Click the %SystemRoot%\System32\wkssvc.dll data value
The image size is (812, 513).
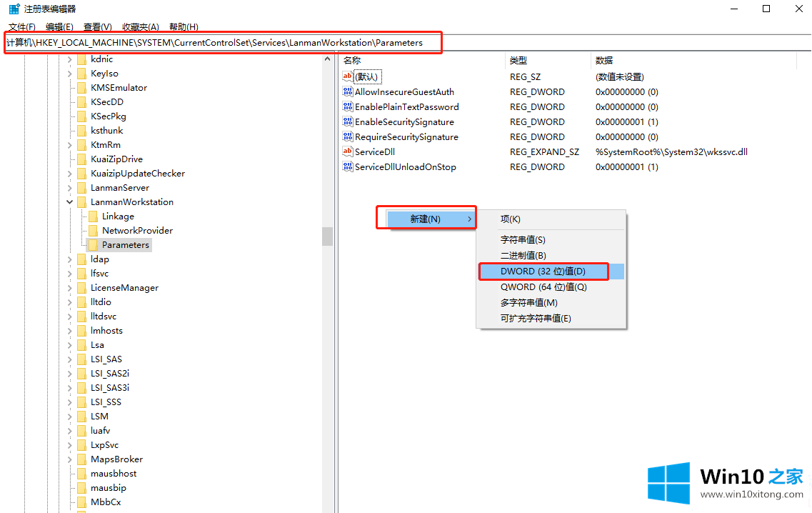pyautogui.click(x=671, y=151)
